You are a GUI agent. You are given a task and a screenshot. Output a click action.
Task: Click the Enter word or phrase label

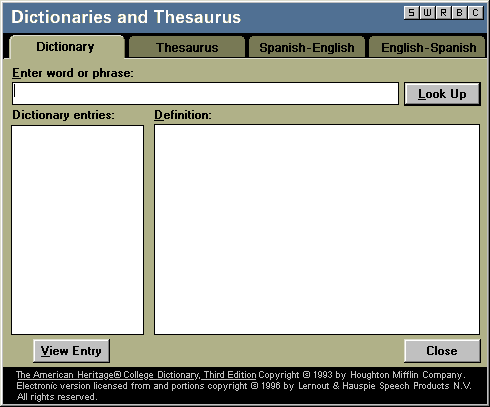pyautogui.click(x=73, y=73)
